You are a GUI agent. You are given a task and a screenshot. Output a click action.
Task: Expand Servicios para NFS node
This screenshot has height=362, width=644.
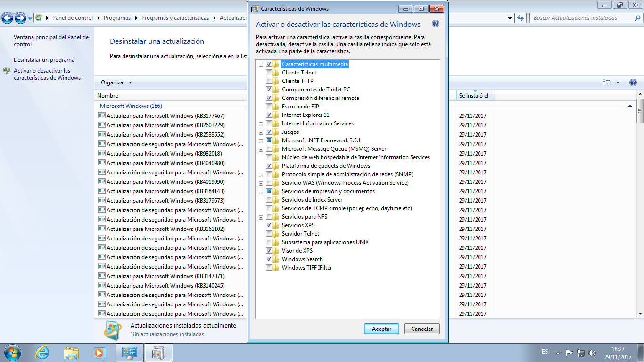click(x=261, y=217)
